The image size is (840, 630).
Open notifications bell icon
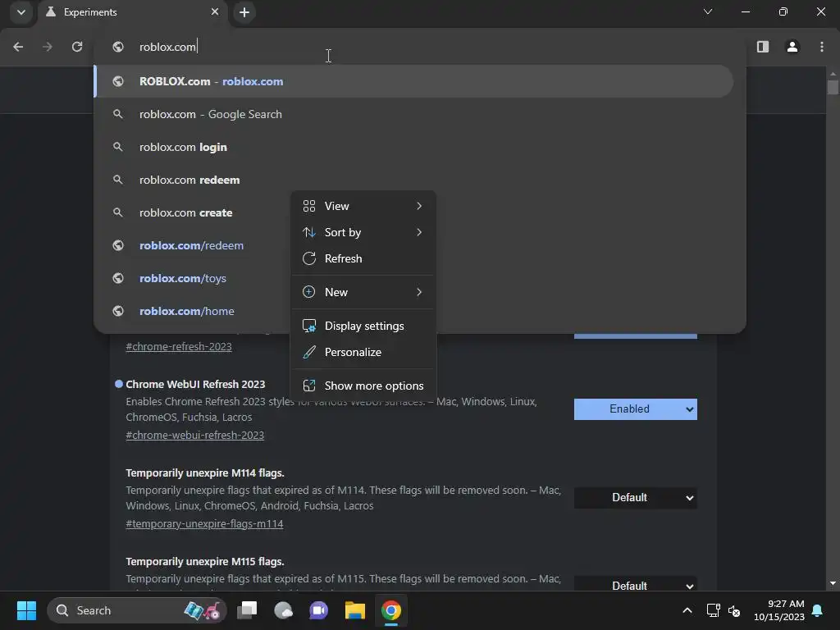(x=818, y=610)
